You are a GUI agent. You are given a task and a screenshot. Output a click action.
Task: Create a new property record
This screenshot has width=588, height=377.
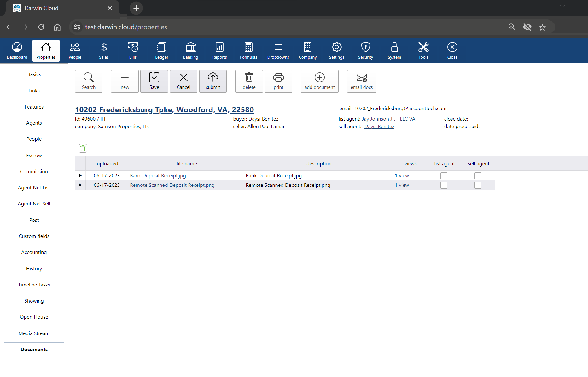[x=125, y=81]
